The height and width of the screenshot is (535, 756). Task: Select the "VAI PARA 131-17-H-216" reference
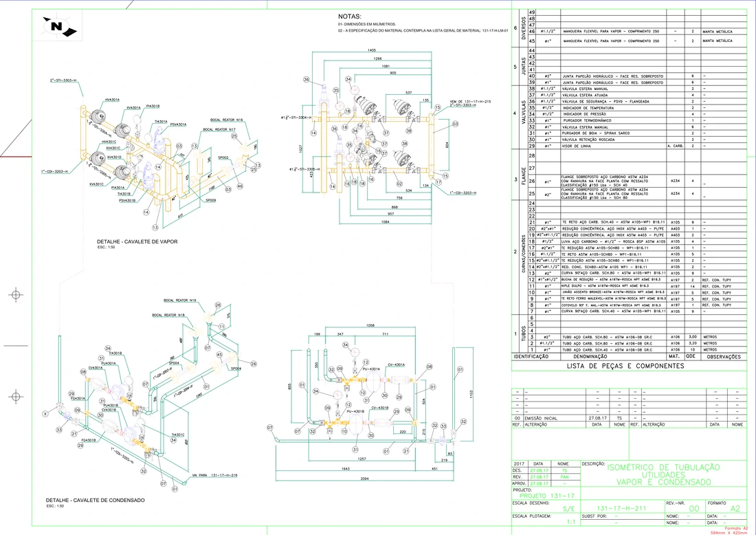click(x=214, y=476)
